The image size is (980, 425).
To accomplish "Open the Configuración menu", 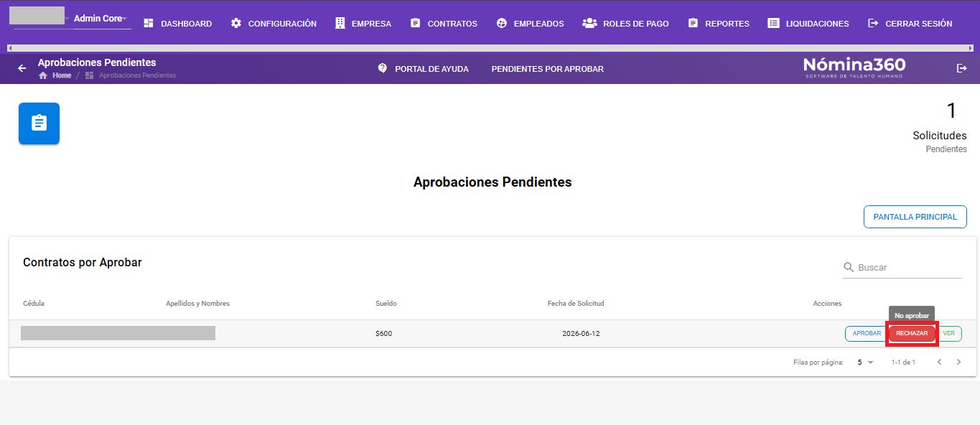I will click(x=274, y=24).
